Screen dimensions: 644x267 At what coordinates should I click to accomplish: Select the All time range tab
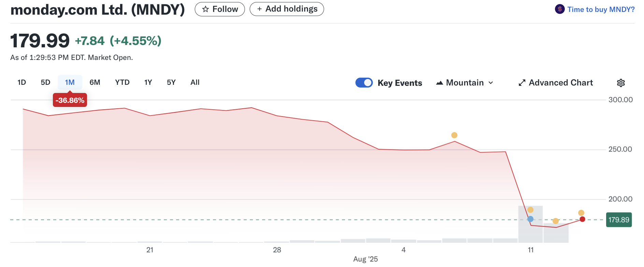coord(195,82)
